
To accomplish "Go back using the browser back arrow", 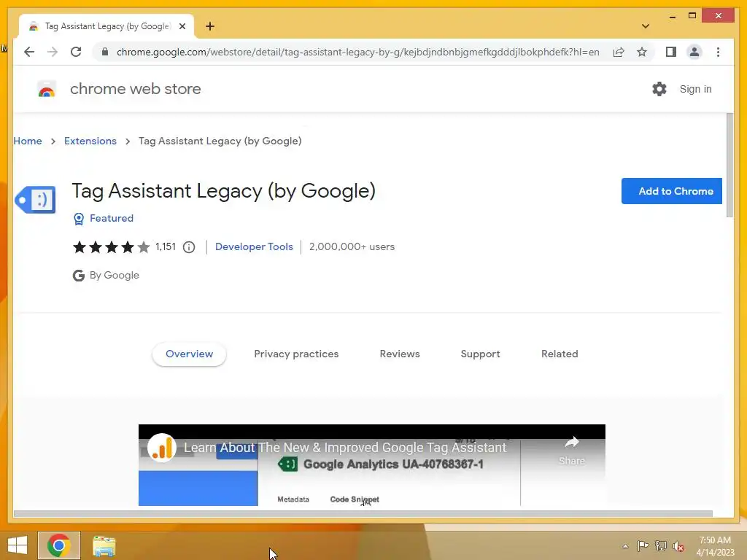I will [29, 52].
